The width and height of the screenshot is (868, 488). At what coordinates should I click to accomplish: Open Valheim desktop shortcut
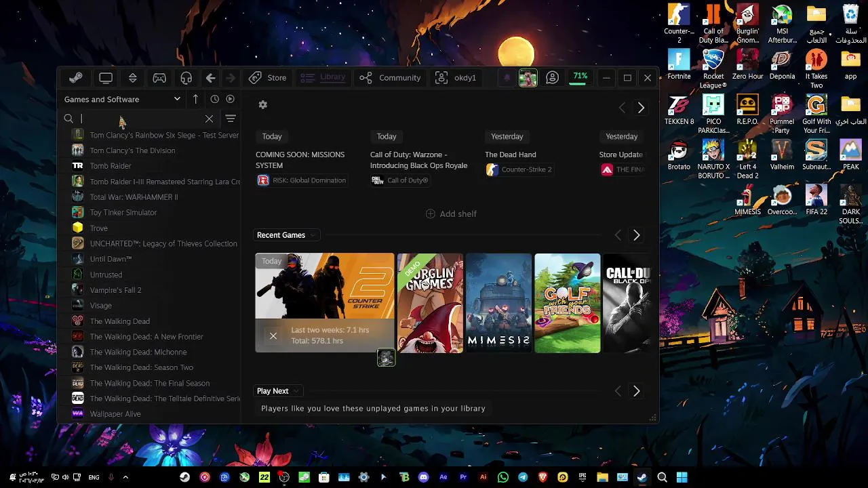click(x=782, y=155)
